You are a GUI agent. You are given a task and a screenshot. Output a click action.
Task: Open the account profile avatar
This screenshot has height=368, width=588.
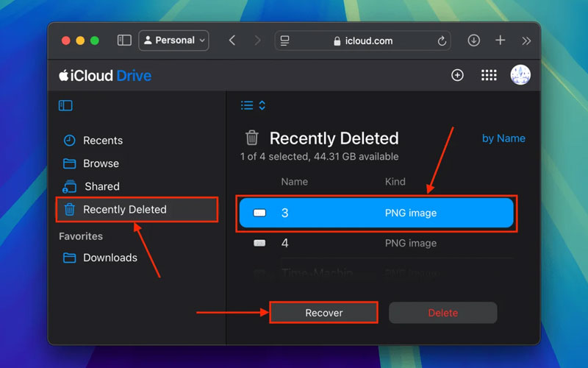[520, 75]
